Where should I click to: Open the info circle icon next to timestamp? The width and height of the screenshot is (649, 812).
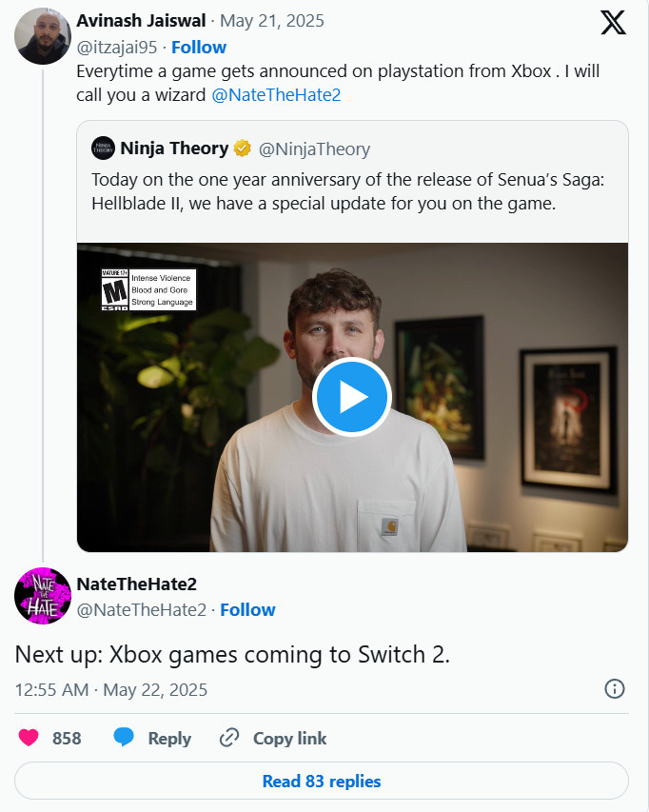tap(615, 689)
